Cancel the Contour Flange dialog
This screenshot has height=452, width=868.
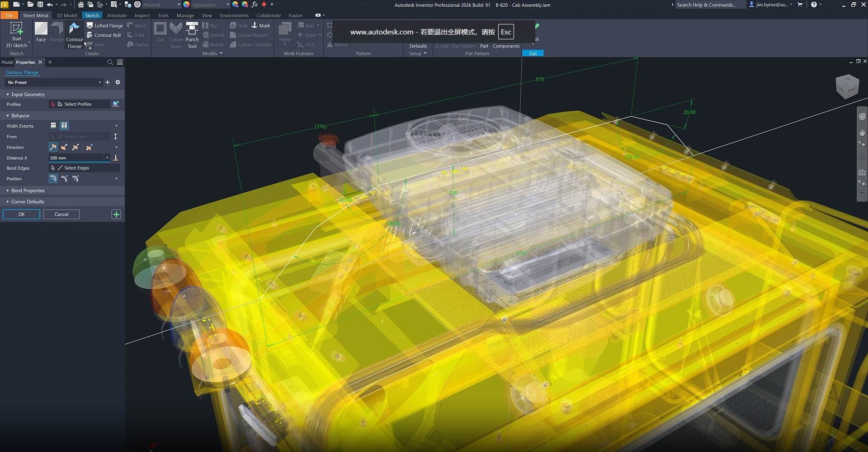(61, 214)
